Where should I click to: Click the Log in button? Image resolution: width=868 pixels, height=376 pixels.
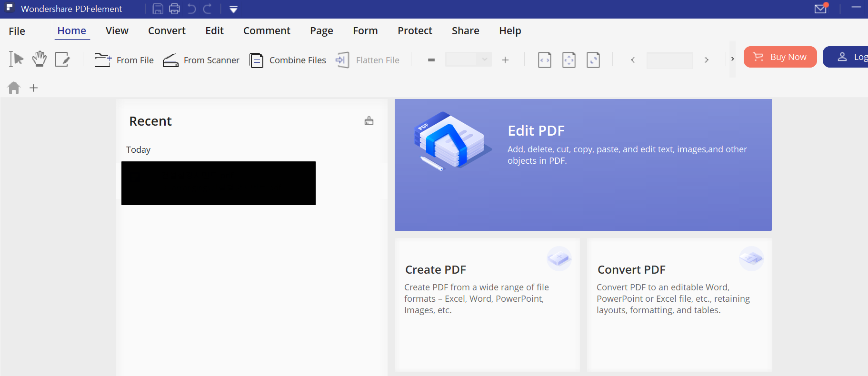(x=846, y=57)
